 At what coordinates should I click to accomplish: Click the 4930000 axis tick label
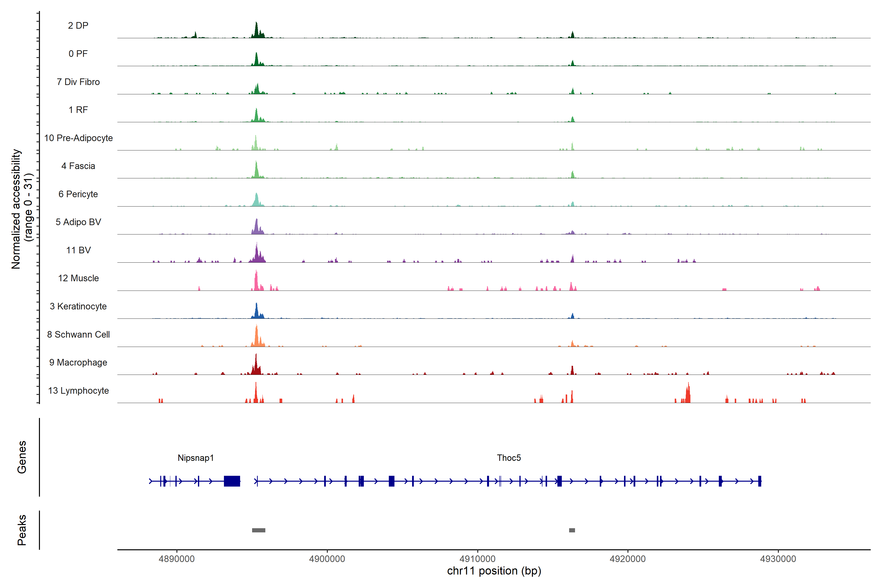(778, 559)
